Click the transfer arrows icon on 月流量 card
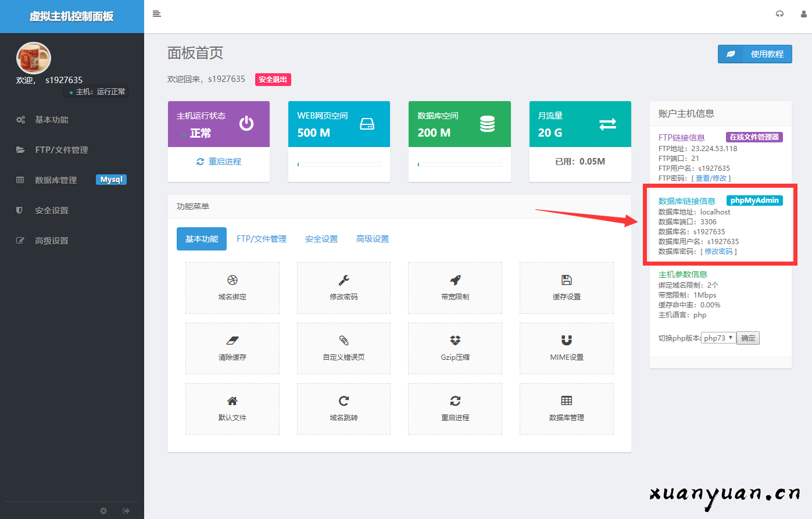The image size is (812, 519). point(608,124)
